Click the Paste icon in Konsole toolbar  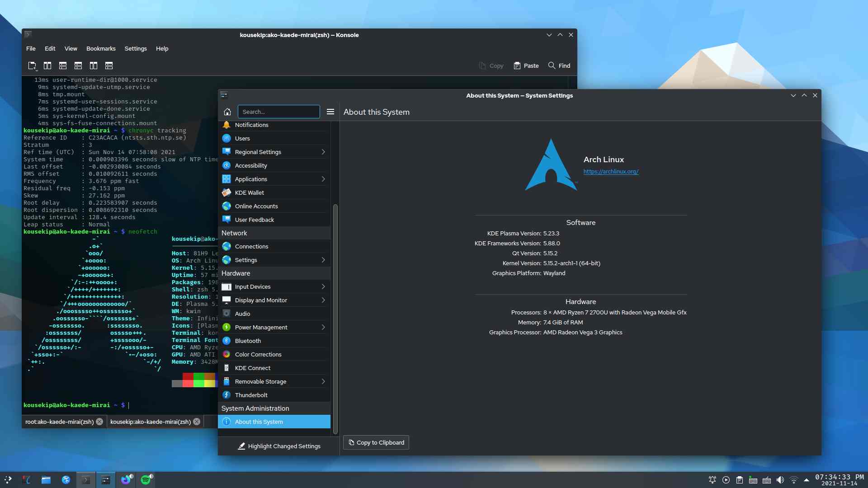click(526, 66)
